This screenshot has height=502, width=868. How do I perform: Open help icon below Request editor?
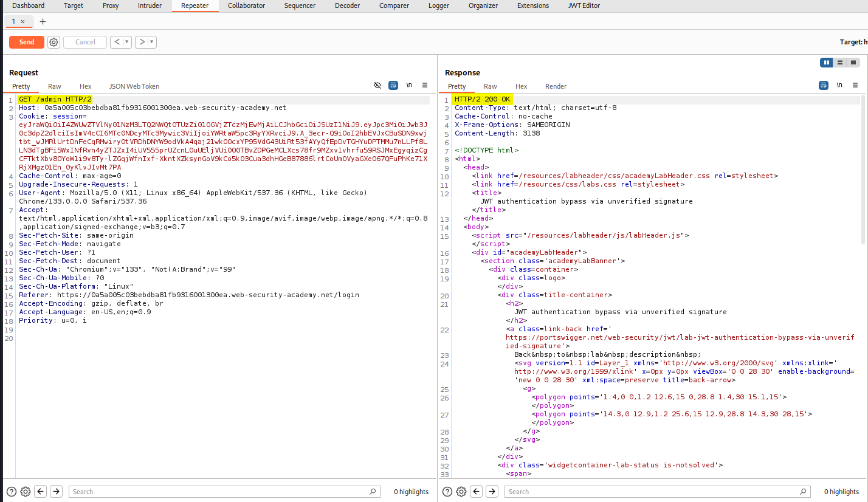(12, 492)
